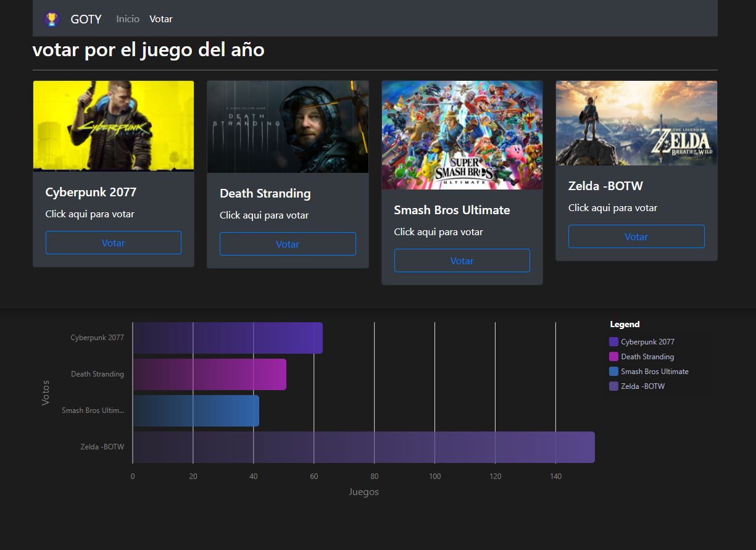Viewport: 756px width, 550px height.
Task: Click the Zelda -BOTW card title
Action: (x=605, y=186)
